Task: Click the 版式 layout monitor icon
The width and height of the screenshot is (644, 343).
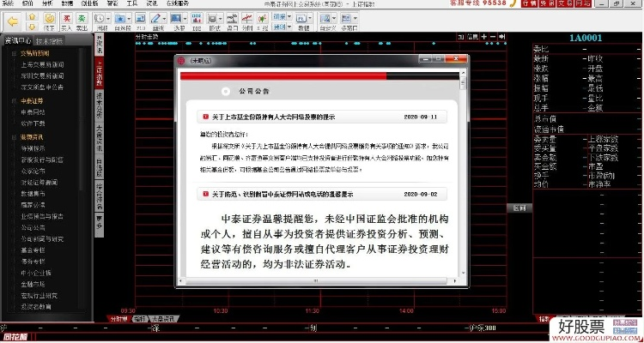Action: 212,19
